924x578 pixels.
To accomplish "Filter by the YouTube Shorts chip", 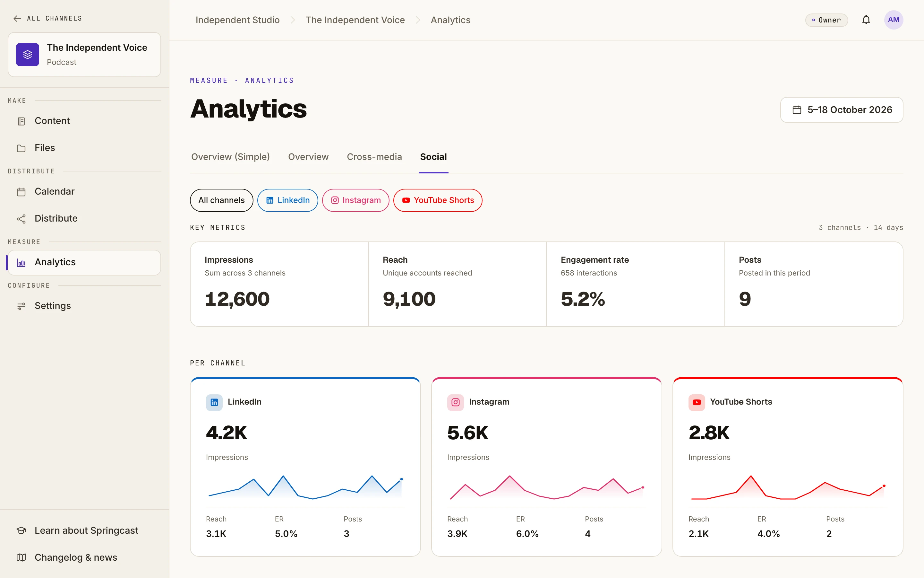I will point(438,200).
